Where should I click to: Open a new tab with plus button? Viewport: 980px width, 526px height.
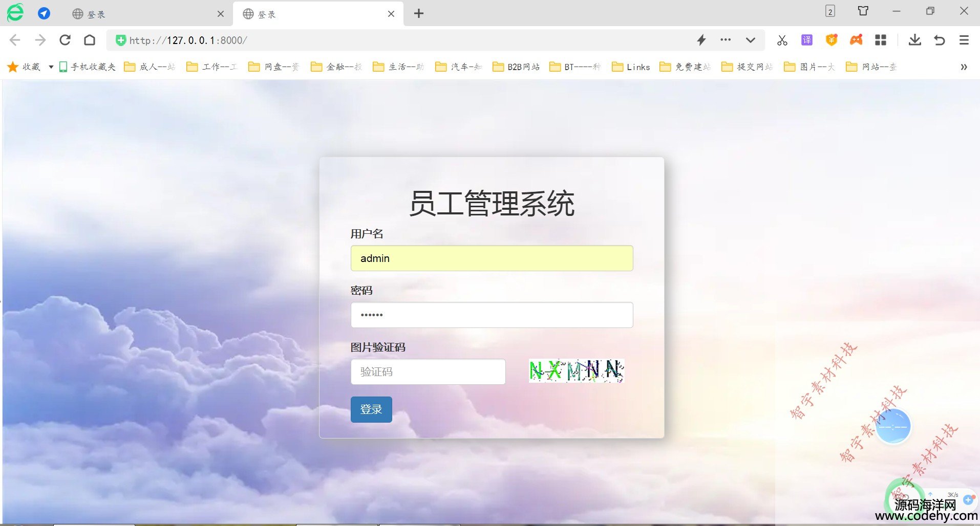coord(419,14)
